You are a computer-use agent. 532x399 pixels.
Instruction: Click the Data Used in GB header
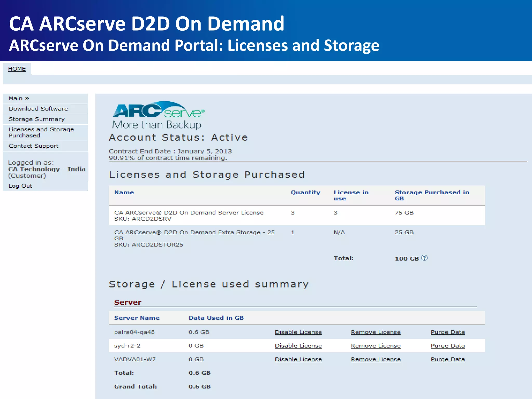(216, 318)
